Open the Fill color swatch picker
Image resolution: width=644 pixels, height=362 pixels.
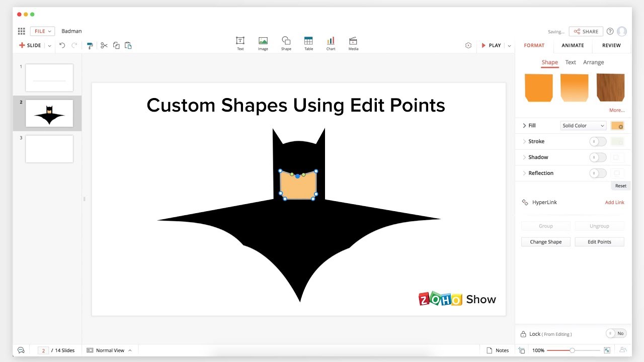point(617,126)
